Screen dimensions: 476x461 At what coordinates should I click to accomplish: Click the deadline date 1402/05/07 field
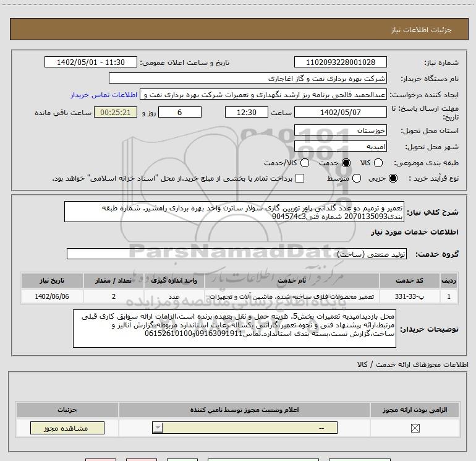(340, 112)
